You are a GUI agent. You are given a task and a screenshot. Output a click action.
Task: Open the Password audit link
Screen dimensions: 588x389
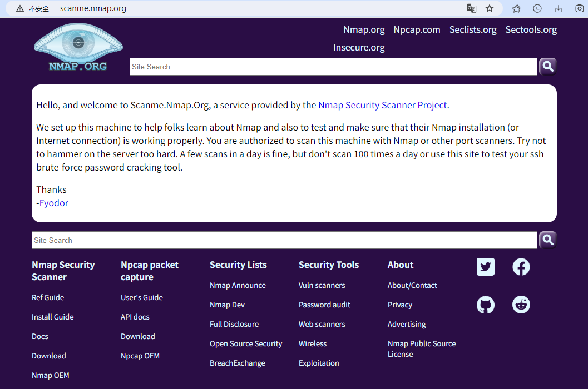(x=324, y=305)
